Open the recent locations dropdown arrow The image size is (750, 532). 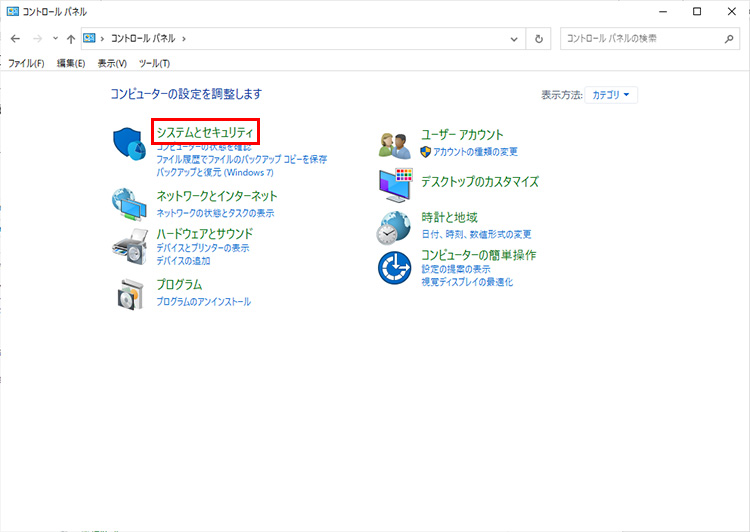pyautogui.click(x=55, y=38)
